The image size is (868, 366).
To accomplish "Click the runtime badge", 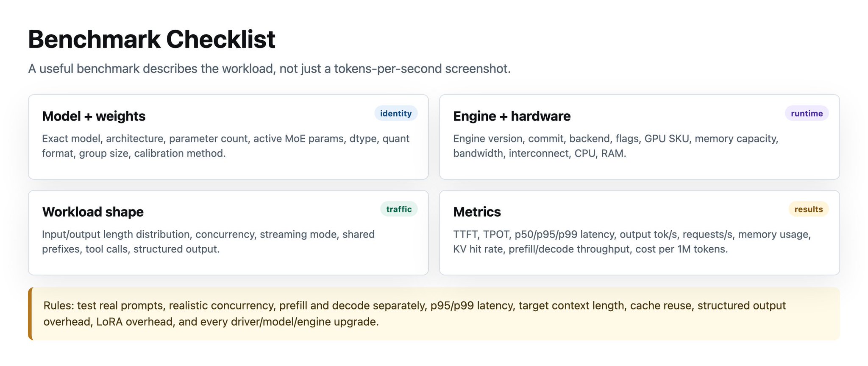I will click(807, 113).
